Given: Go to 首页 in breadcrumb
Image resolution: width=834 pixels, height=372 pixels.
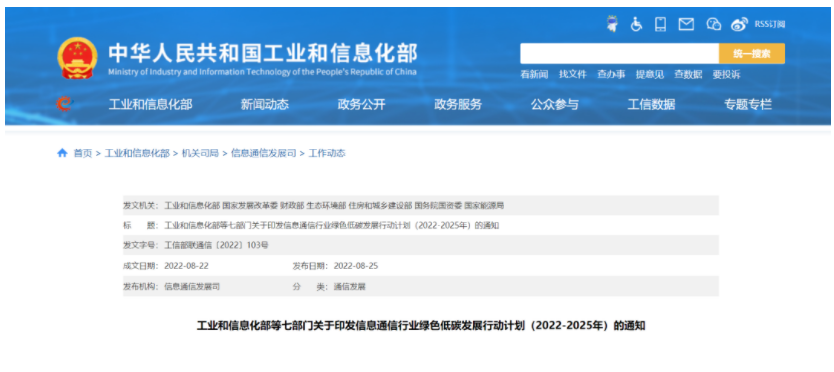Looking at the screenshot, I should tap(83, 153).
